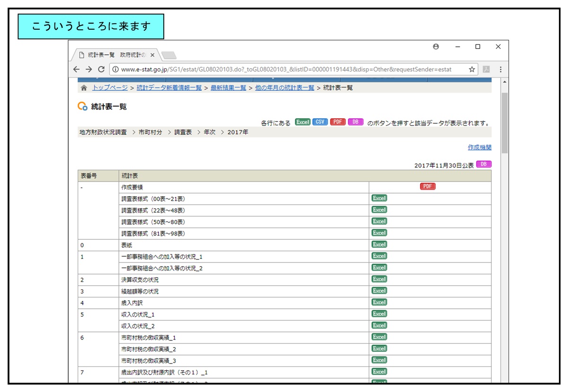The image size is (568, 392).
Task: Click the URL address bar
Action: (284, 69)
